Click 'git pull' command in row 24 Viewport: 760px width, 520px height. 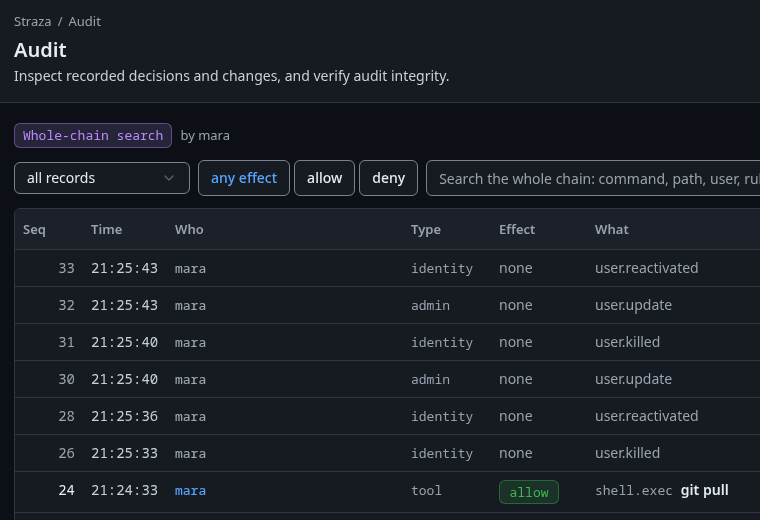tap(704, 490)
